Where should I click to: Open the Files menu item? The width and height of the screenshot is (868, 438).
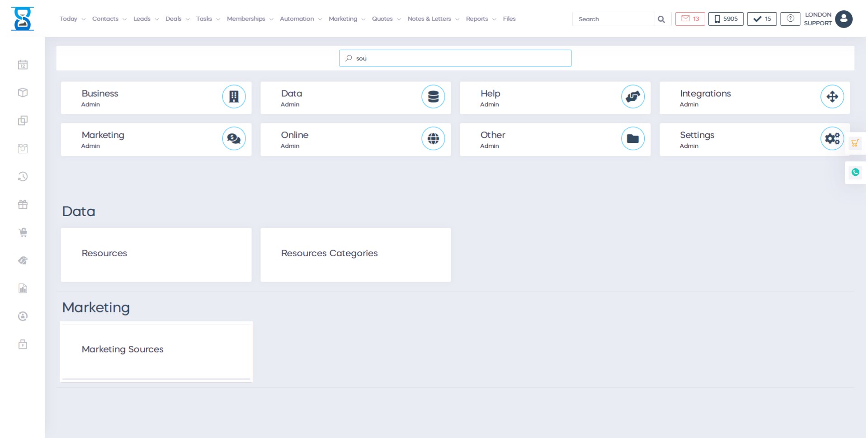(x=509, y=19)
